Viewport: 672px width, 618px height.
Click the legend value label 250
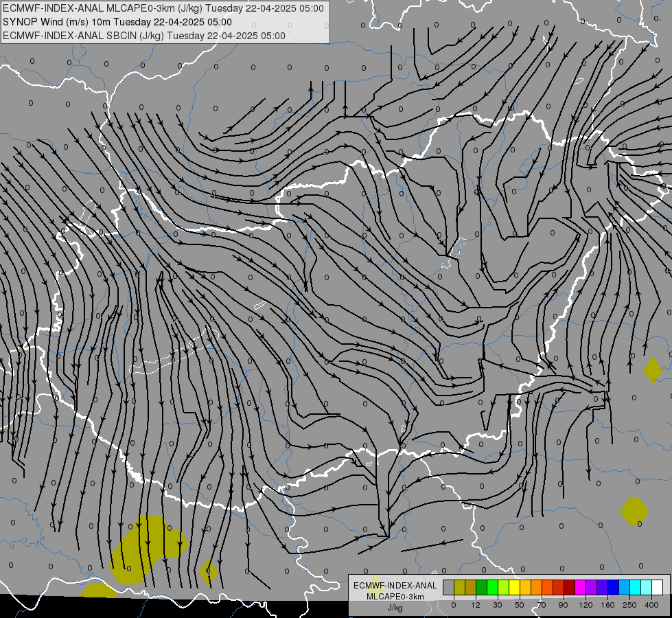(x=629, y=605)
